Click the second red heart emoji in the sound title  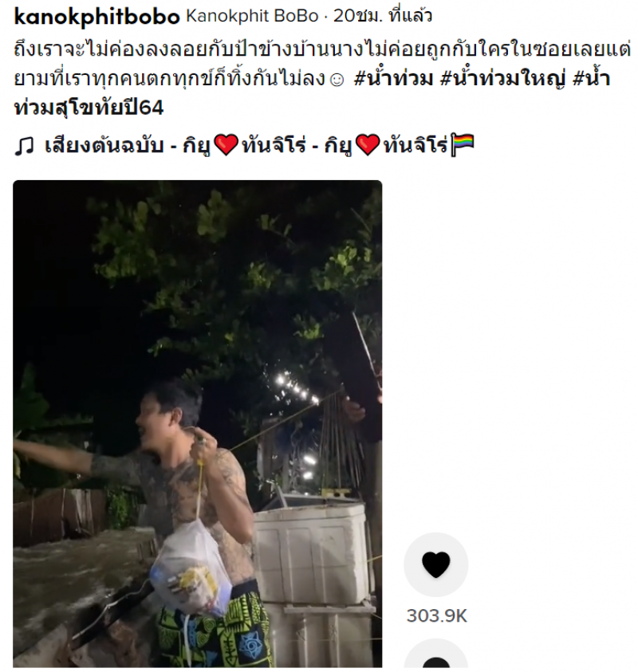[368, 145]
